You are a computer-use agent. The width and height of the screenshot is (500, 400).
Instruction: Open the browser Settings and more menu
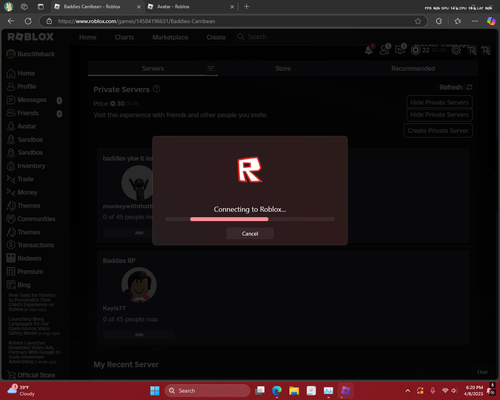tap(475, 21)
